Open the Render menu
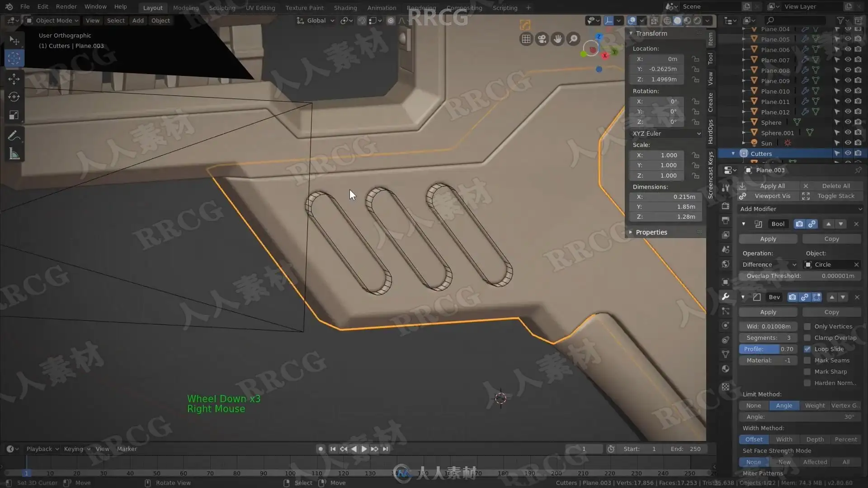The image size is (868, 488). (x=66, y=7)
